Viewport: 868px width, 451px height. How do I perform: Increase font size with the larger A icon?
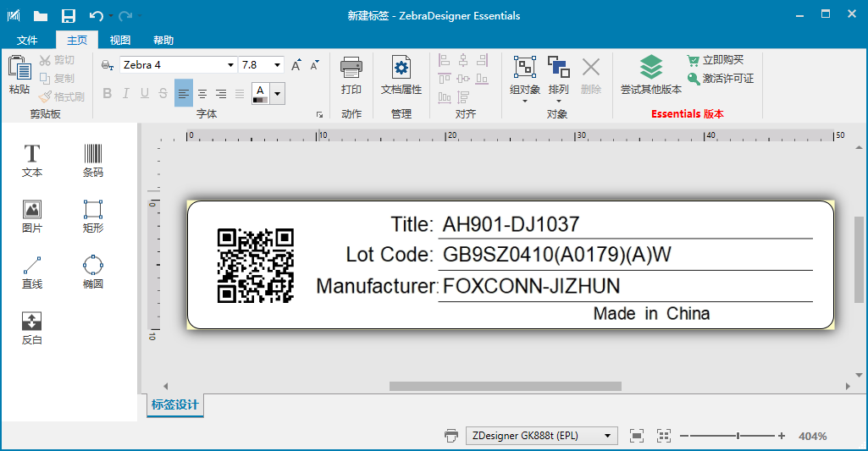point(296,65)
